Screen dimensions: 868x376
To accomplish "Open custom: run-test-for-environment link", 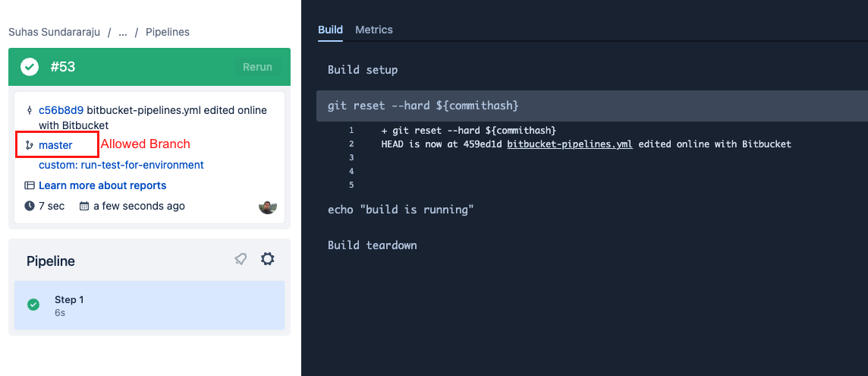I will (121, 165).
